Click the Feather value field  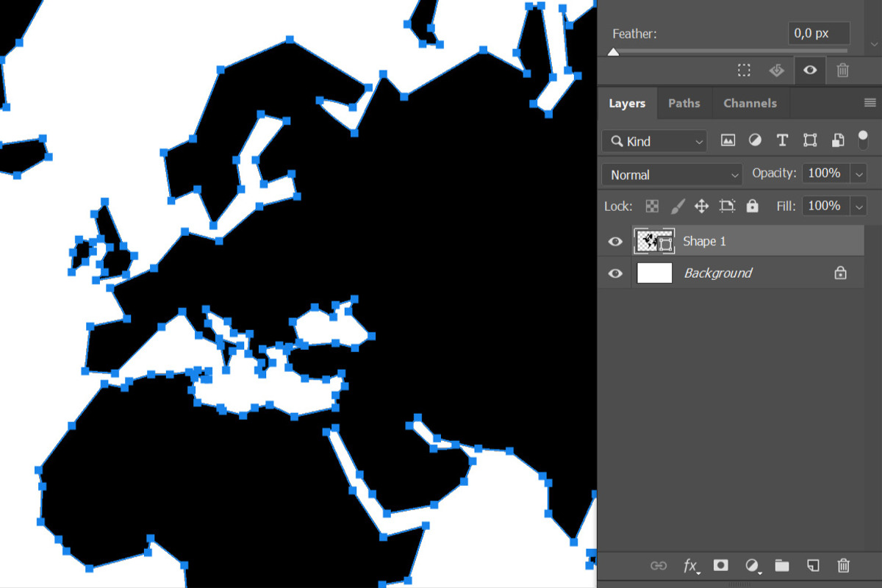coord(820,34)
